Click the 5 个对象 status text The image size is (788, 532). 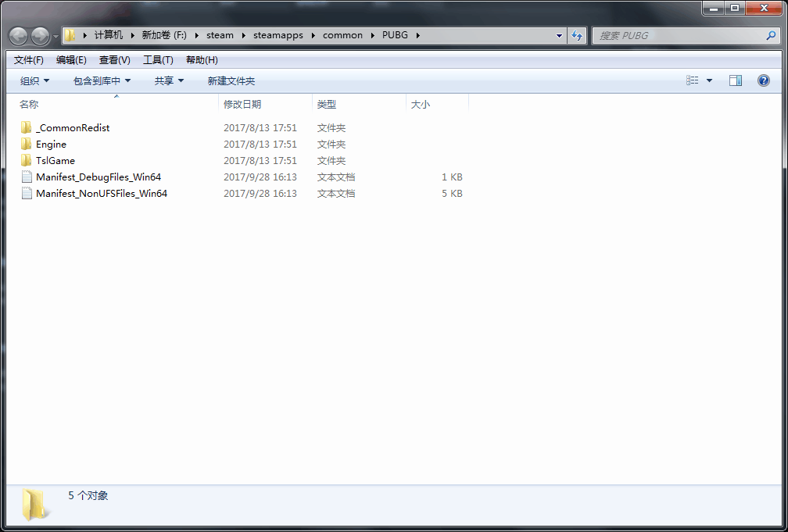(x=88, y=495)
